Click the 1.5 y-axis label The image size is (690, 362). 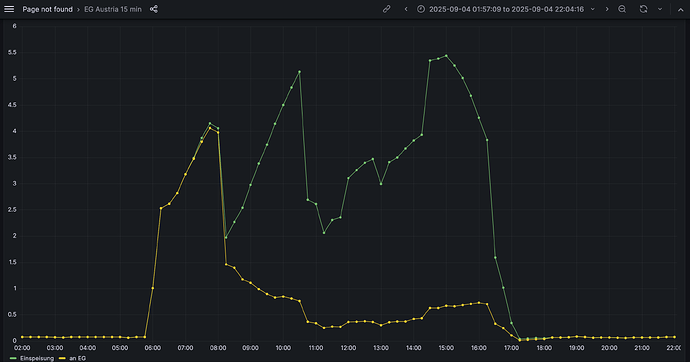[12, 262]
